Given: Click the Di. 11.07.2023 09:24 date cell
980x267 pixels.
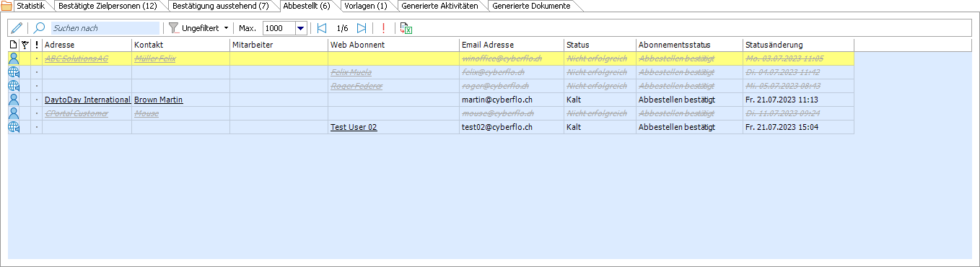Looking at the screenshot, I should click(797, 113).
